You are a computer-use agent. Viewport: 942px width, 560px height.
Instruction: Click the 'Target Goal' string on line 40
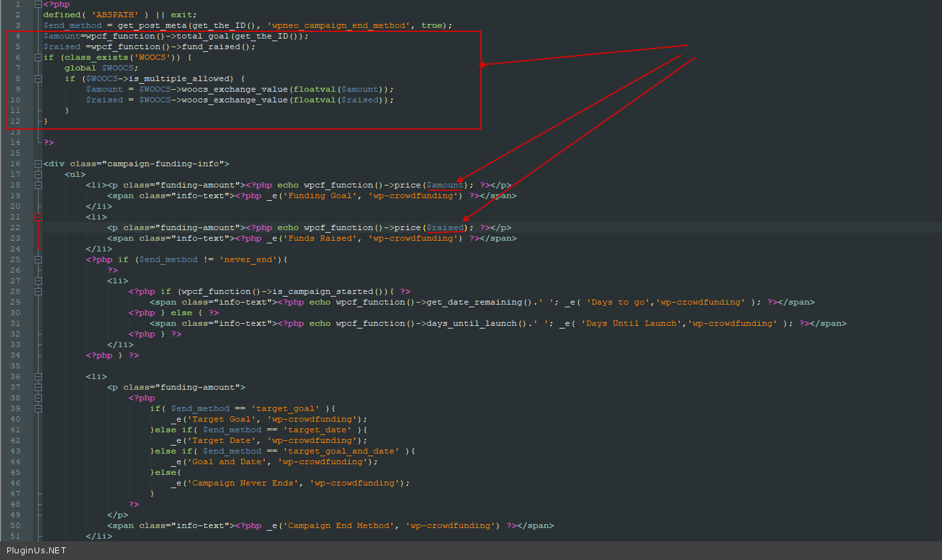click(x=222, y=419)
